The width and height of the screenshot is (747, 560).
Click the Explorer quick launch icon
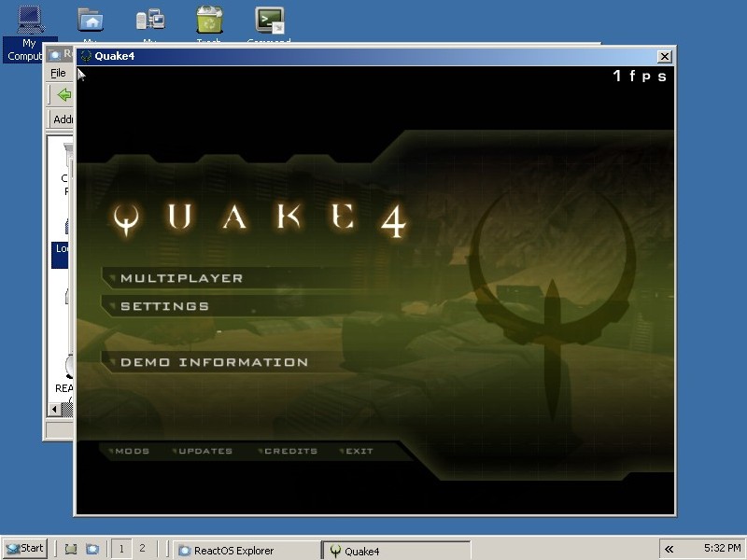coord(92,549)
